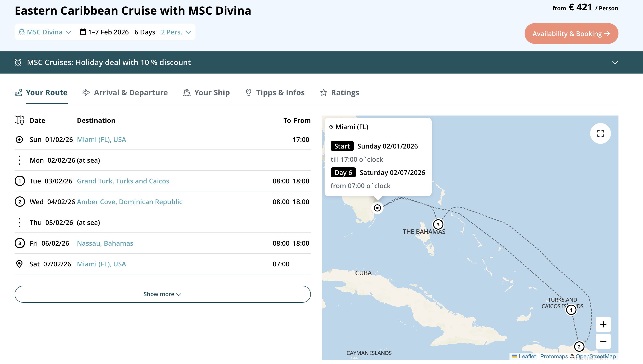This screenshot has width=643, height=364.
Task: Click the map icon beside Date header
Action: pos(19,120)
